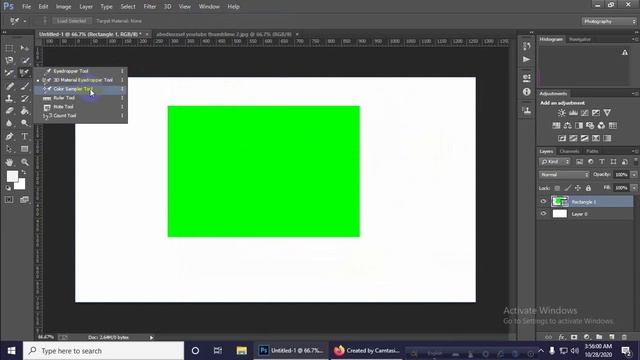Click the Load Selected button
This screenshot has height=360, width=640.
(x=71, y=21)
